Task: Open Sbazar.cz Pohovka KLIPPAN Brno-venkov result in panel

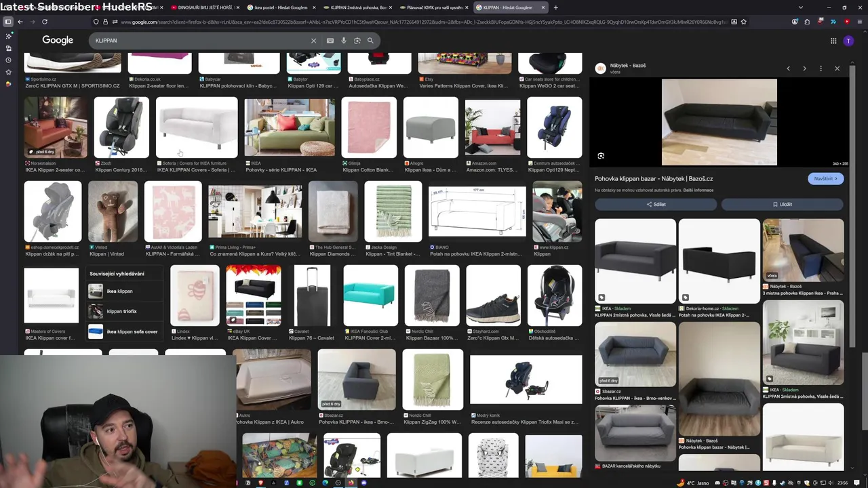Action: pyautogui.click(x=635, y=354)
